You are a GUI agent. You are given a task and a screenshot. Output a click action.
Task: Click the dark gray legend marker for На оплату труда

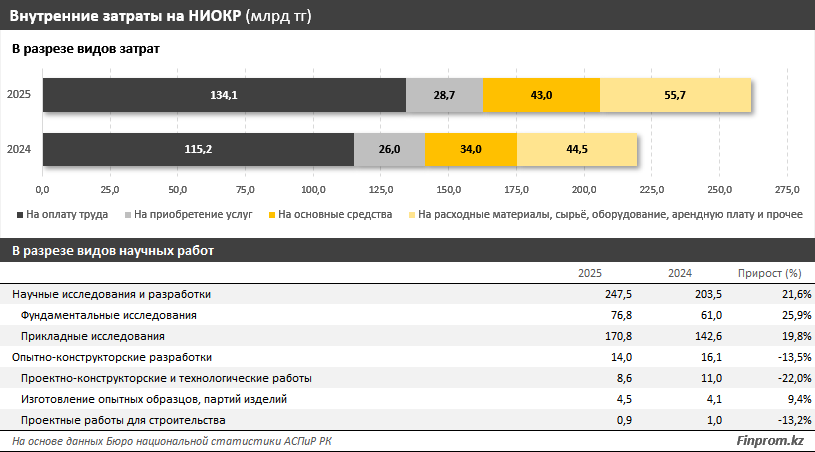pos(19,214)
